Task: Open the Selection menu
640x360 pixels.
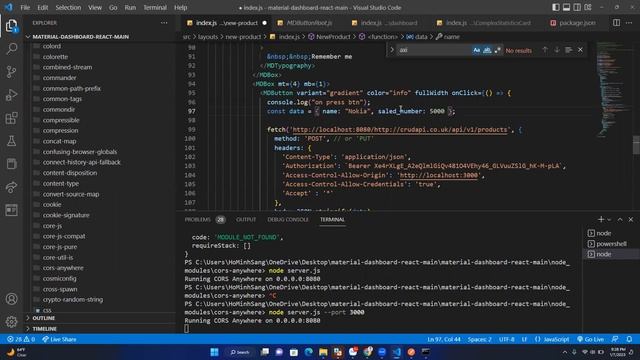Action: [x=68, y=7]
